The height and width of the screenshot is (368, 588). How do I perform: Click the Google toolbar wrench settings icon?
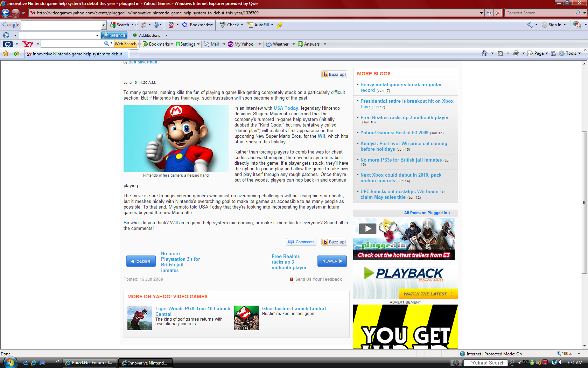(530, 25)
